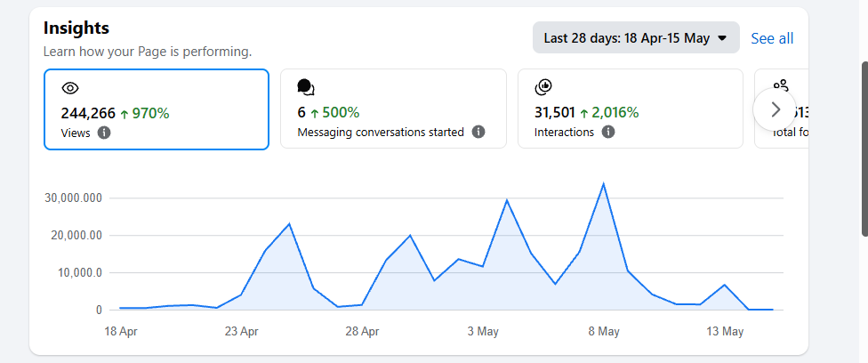
Task: Click the page vertical scrollbar thumb
Action: tap(864, 141)
